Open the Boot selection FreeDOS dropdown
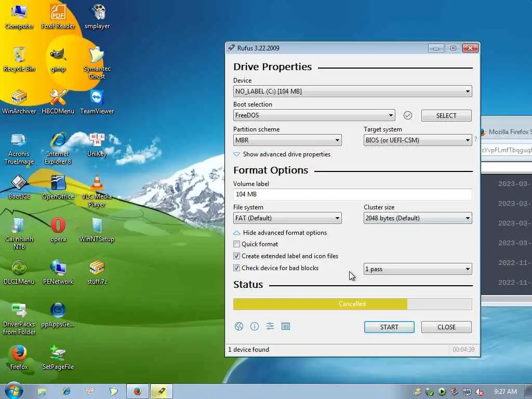The height and width of the screenshot is (399, 532). click(314, 115)
